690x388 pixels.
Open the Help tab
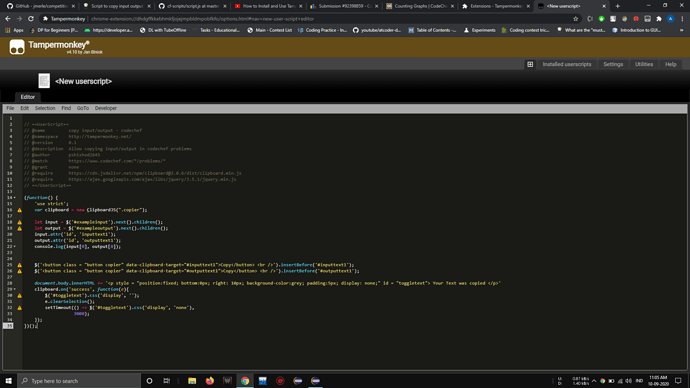click(x=670, y=64)
